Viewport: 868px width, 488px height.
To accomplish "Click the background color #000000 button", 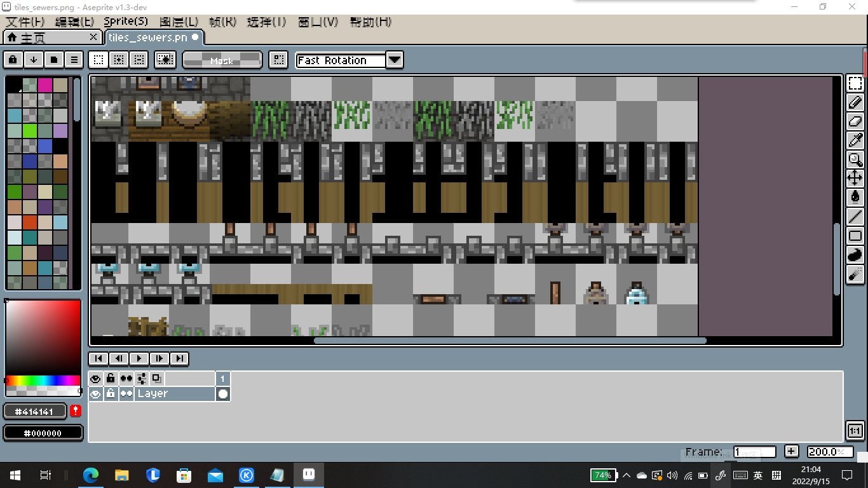I will pyautogui.click(x=43, y=433).
